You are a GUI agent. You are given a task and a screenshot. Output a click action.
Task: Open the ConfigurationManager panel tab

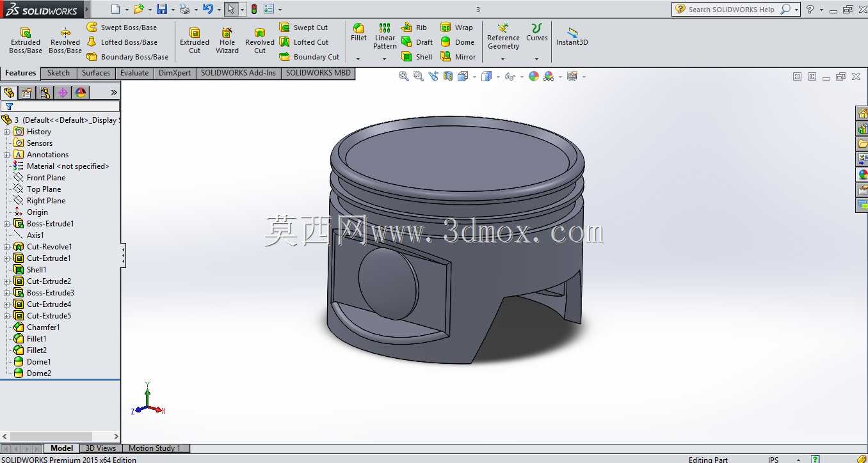point(45,93)
